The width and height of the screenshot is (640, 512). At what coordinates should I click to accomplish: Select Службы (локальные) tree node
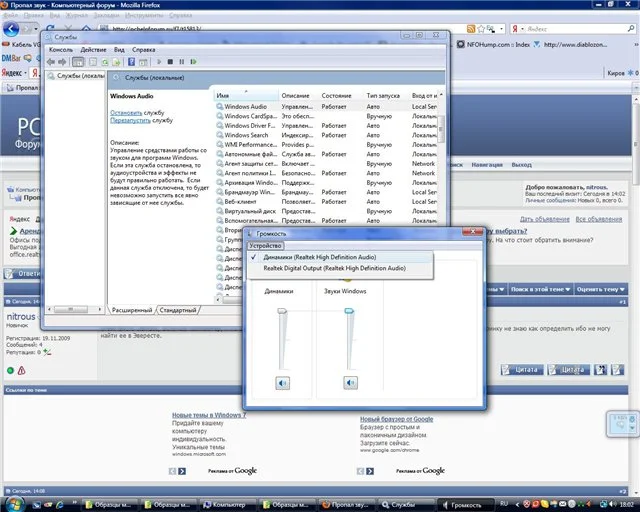point(76,76)
